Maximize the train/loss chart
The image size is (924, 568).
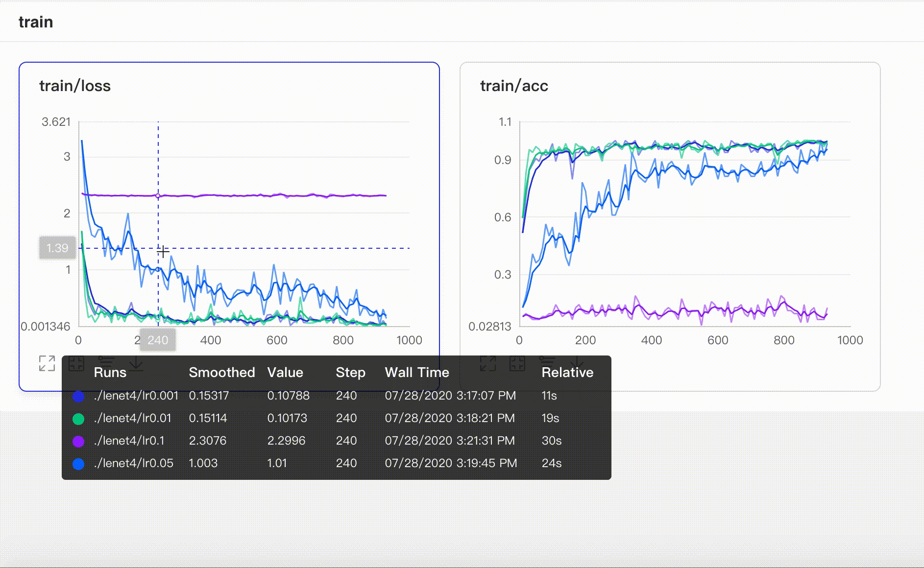47,363
